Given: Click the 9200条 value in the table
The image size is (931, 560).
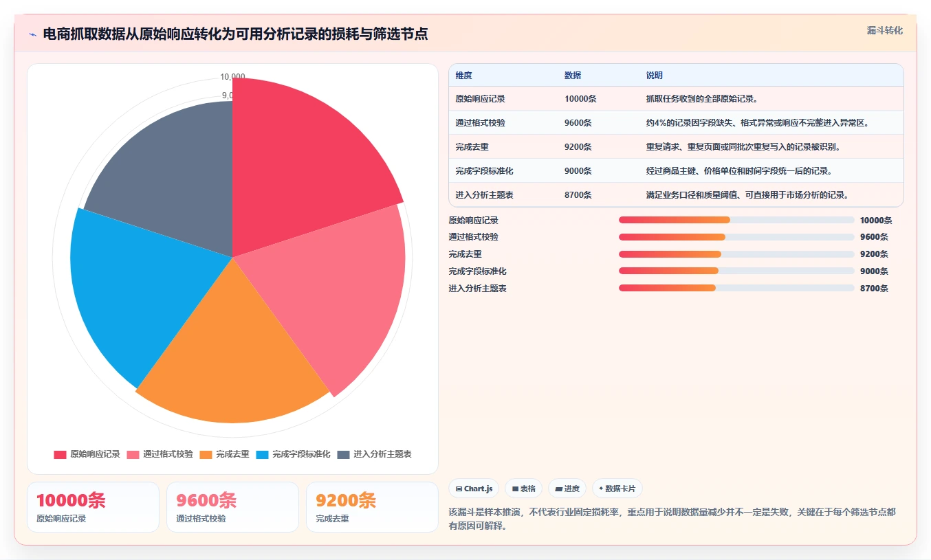Looking at the screenshot, I should pos(578,147).
